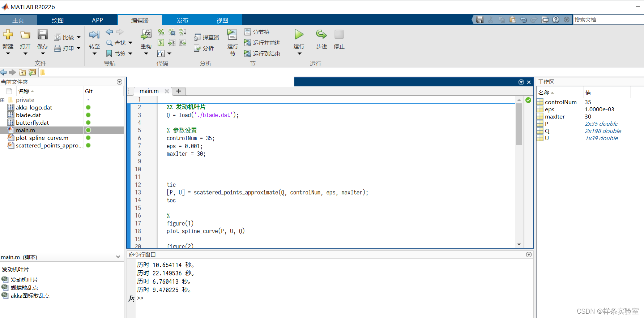Image resolution: width=644 pixels, height=318 pixels.
Task: Click the browse-for-folder icon in address bar
Action: 32,72
